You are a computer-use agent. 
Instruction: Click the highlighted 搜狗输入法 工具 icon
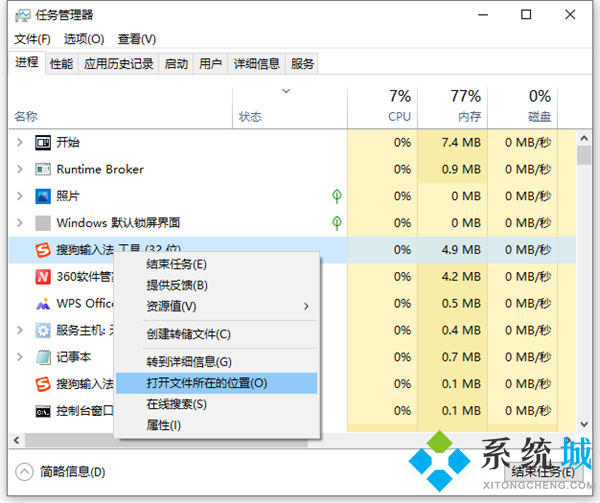point(43,250)
